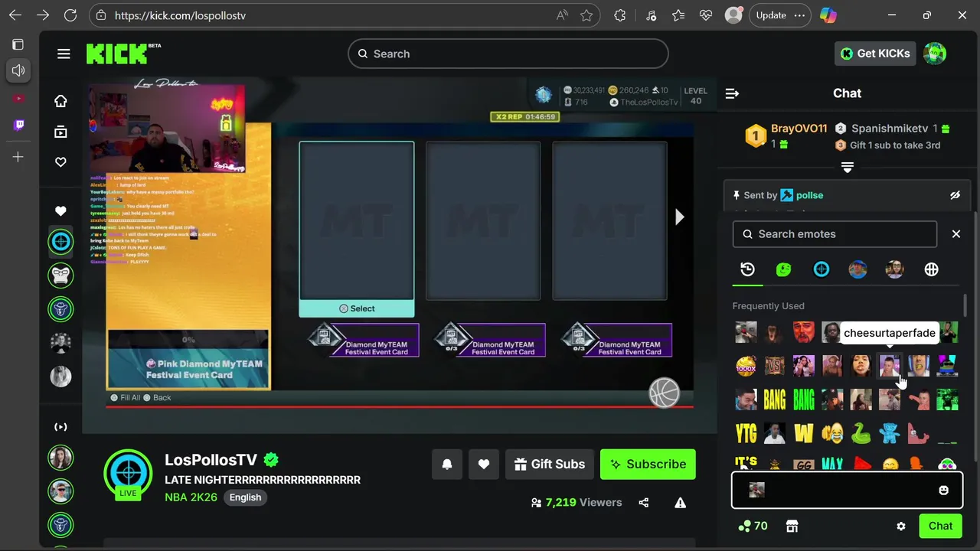Screen dimensions: 980x551
Task: Open the Browse icon in the sidebar
Action: [60, 132]
